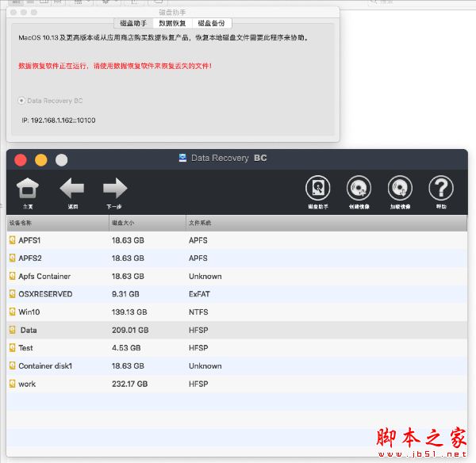Switch to the 数据恢复 tab
476x463 pixels.
point(172,23)
